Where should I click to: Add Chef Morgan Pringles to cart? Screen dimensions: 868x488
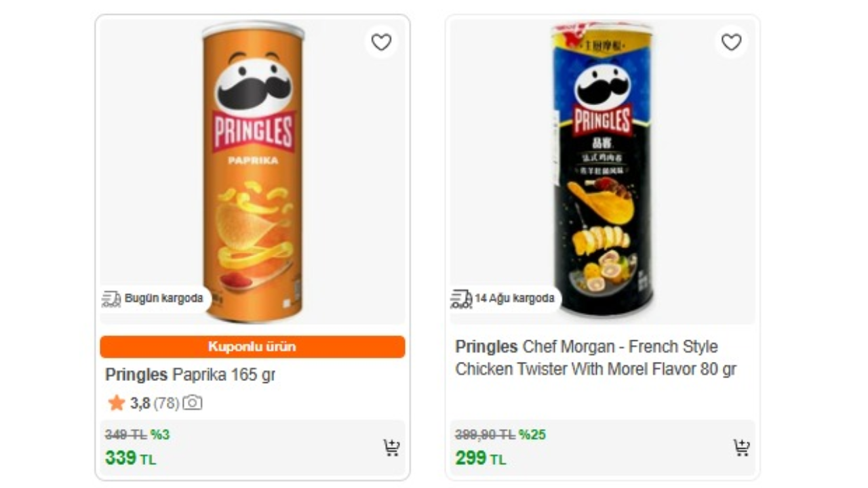coord(741,447)
